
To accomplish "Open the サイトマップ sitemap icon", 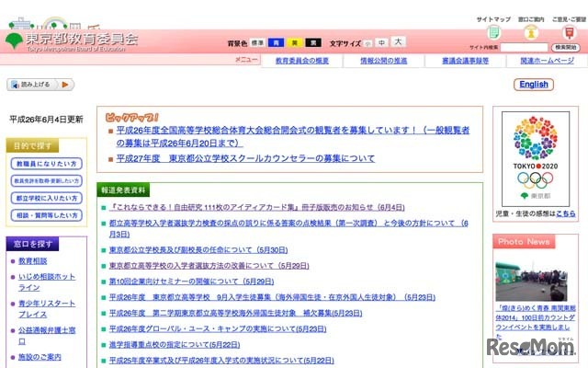I will [494, 32].
